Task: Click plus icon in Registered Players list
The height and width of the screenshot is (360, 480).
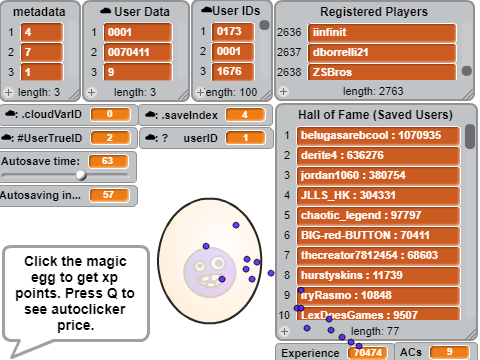Action: click(283, 91)
